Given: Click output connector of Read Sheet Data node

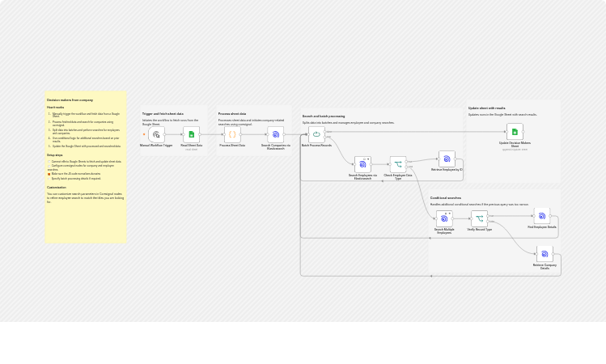Looking at the screenshot, I should tap(200, 134).
